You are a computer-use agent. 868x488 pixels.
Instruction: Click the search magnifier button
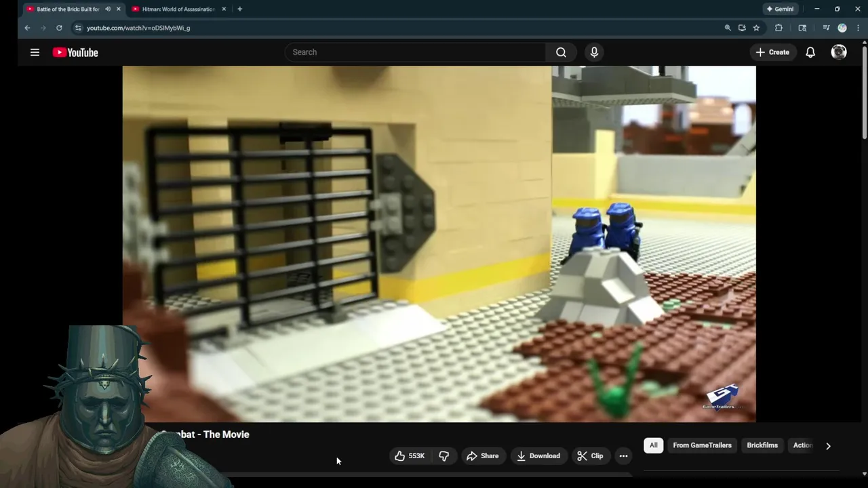(x=561, y=52)
